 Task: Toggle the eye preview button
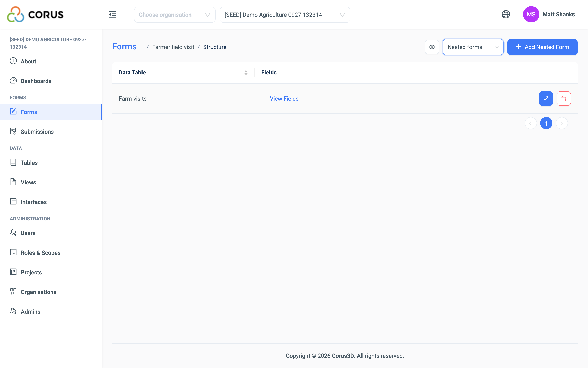(432, 47)
